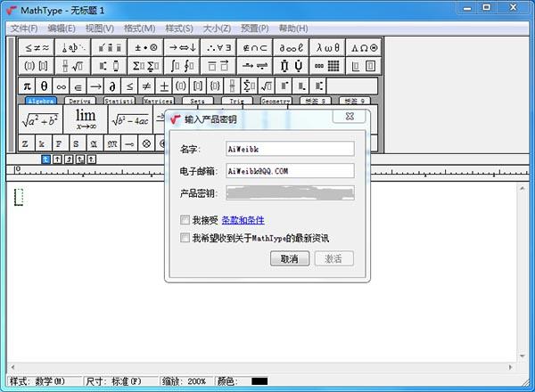The height and width of the screenshot is (392, 535).
Task: Insert the theta symbol
Action: coord(44,86)
